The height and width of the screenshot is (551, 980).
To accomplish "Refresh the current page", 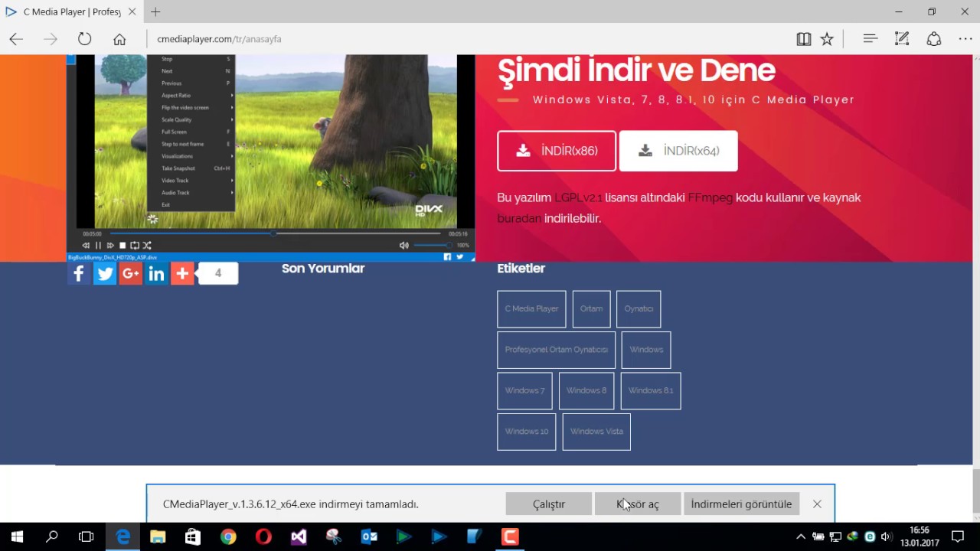I will [84, 39].
